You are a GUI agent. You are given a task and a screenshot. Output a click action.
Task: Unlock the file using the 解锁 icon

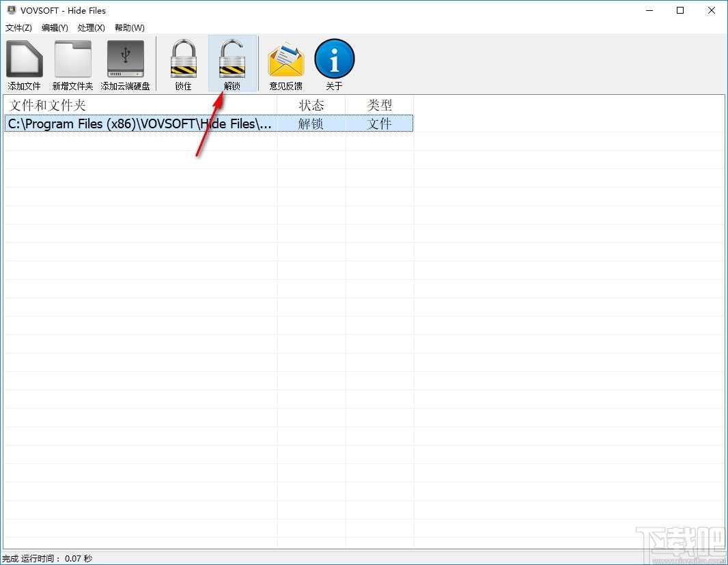[232, 64]
